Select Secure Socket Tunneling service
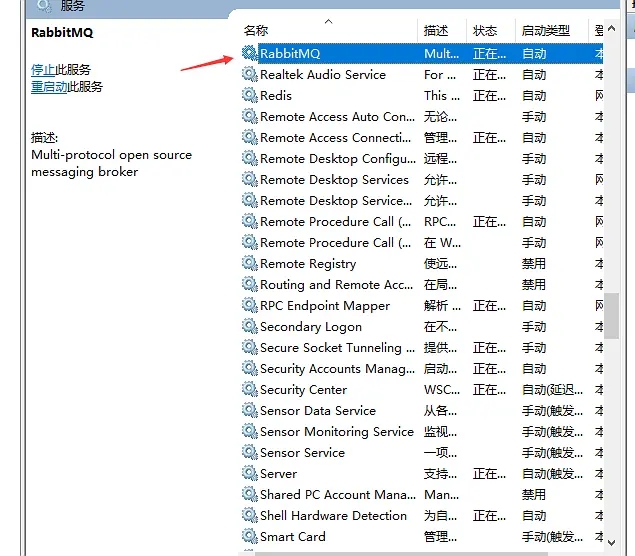 click(337, 348)
